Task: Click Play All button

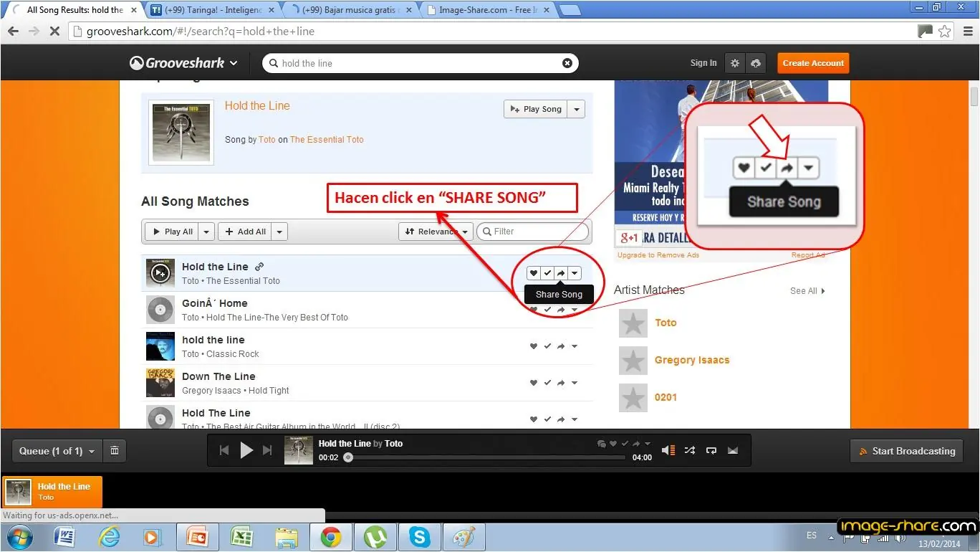Action: [171, 232]
